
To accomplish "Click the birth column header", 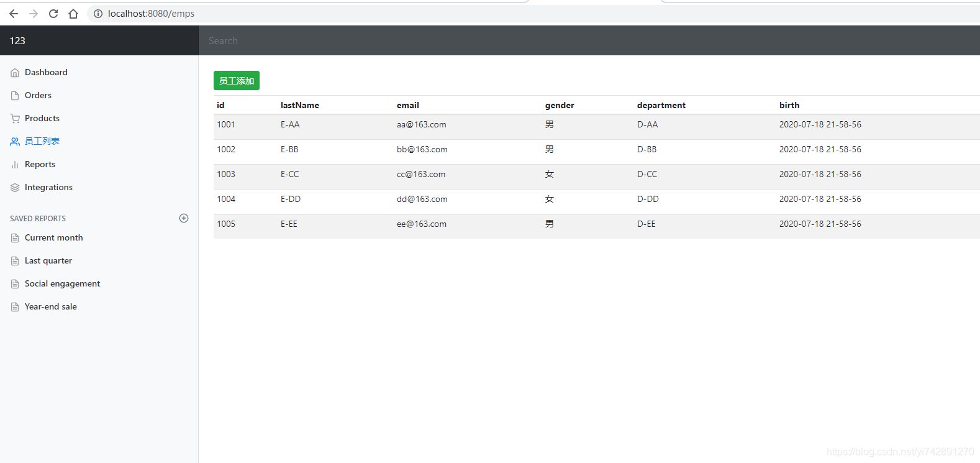I will click(x=789, y=105).
